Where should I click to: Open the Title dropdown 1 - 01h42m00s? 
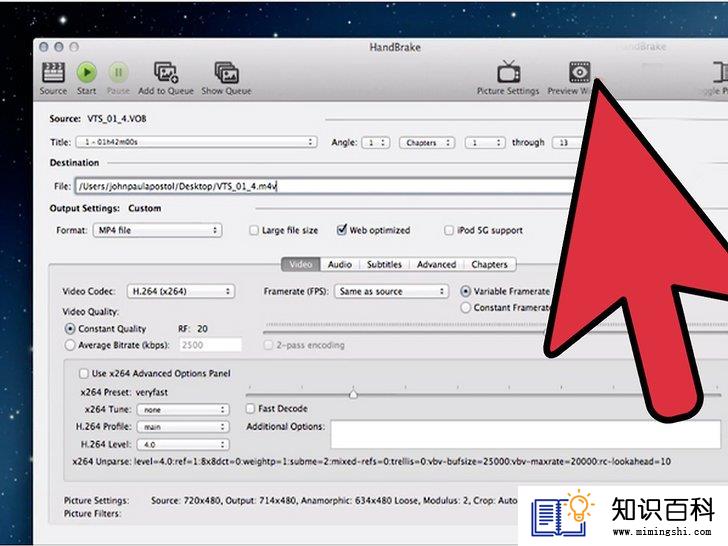pyautogui.click(x=196, y=142)
